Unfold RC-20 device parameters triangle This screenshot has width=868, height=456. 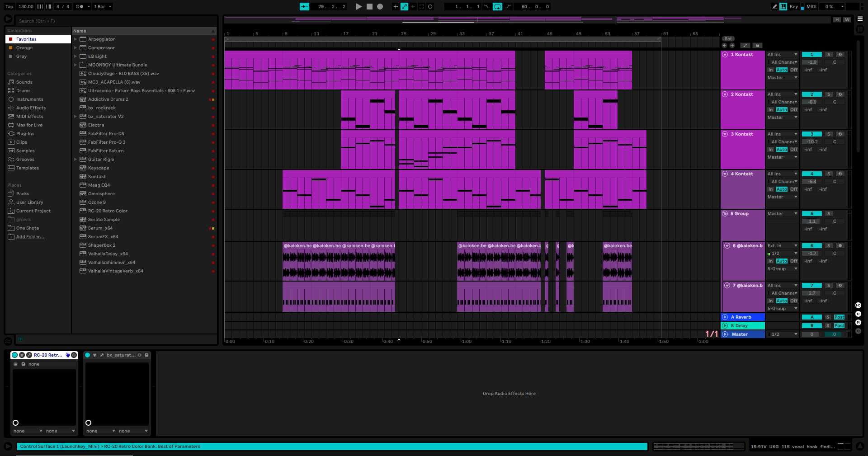click(22, 355)
